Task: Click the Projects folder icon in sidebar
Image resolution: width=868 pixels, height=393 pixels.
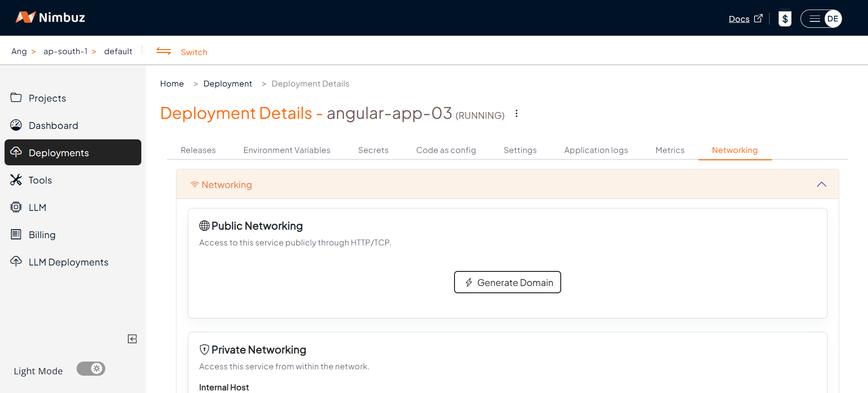Action: tap(16, 98)
